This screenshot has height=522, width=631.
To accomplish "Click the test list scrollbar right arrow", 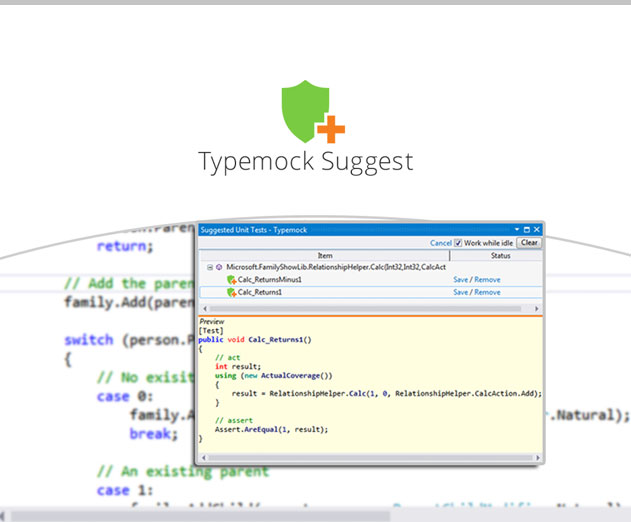I will click(536, 309).
